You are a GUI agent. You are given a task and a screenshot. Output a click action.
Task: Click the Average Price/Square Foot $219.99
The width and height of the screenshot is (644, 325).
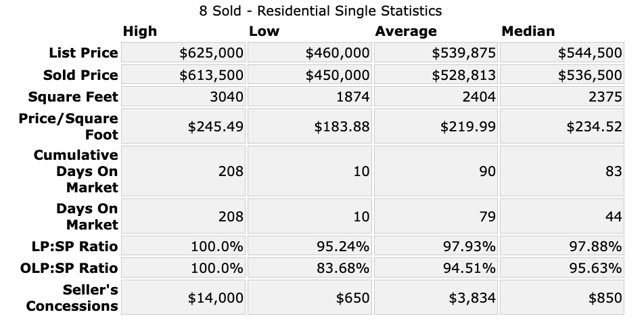coord(467,127)
